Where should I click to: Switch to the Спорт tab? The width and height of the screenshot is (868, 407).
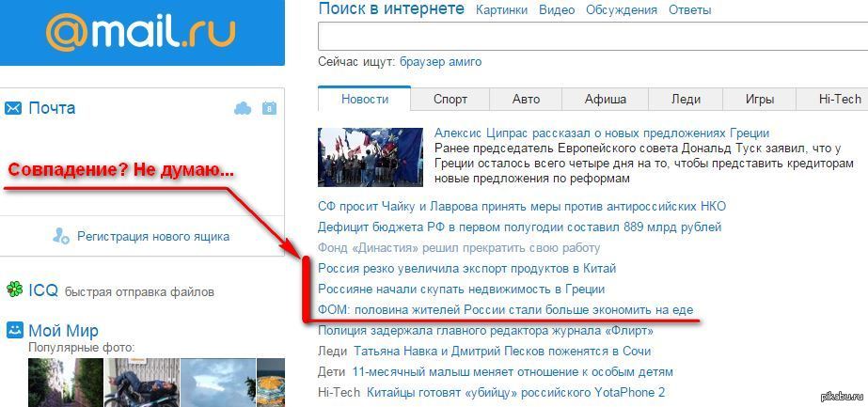450,100
